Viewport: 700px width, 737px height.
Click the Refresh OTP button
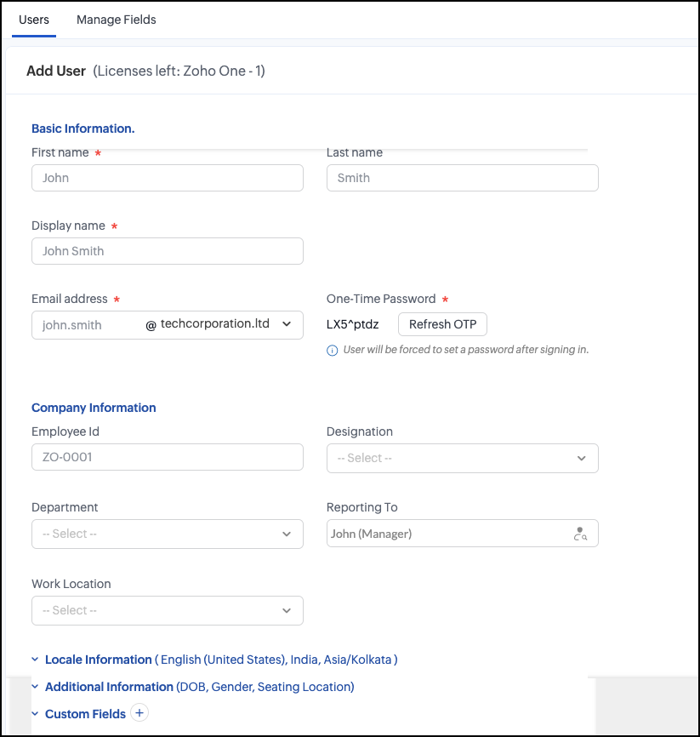[442, 324]
